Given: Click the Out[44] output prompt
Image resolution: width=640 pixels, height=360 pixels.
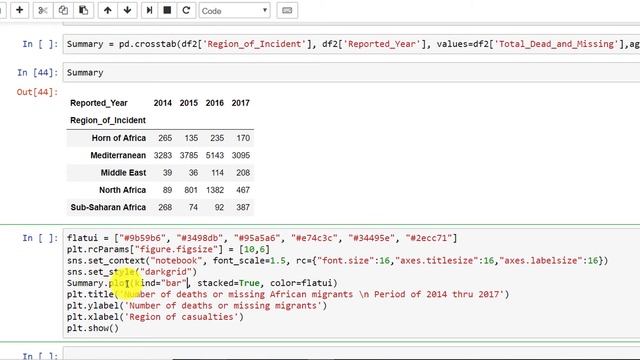Looking at the screenshot, I should point(37,92).
